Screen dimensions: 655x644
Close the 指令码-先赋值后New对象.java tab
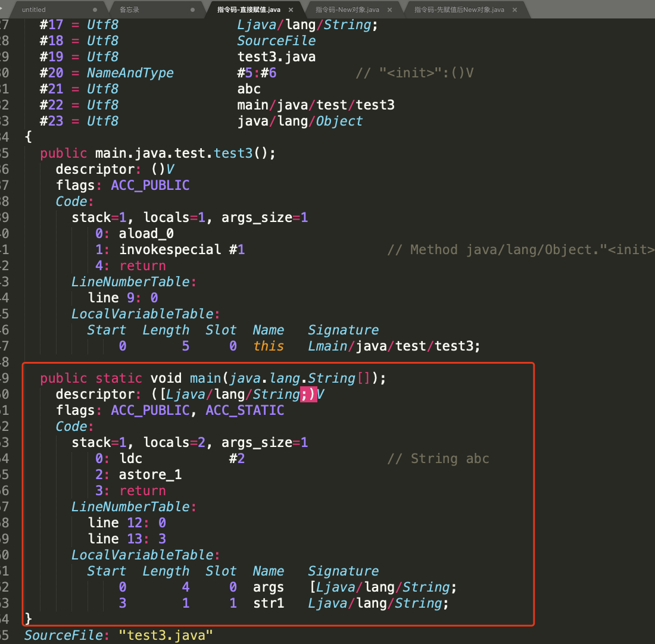click(514, 10)
